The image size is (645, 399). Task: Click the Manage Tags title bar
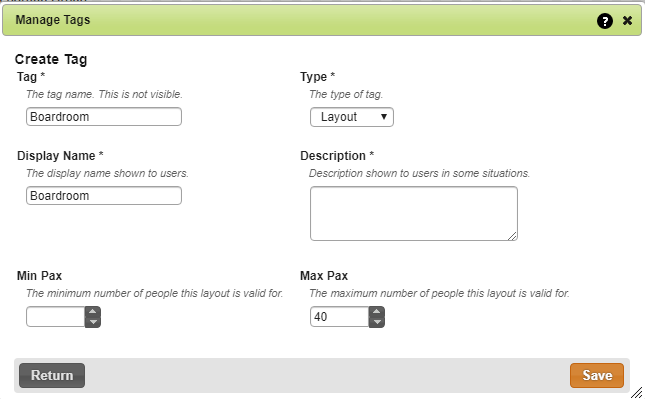[322, 20]
